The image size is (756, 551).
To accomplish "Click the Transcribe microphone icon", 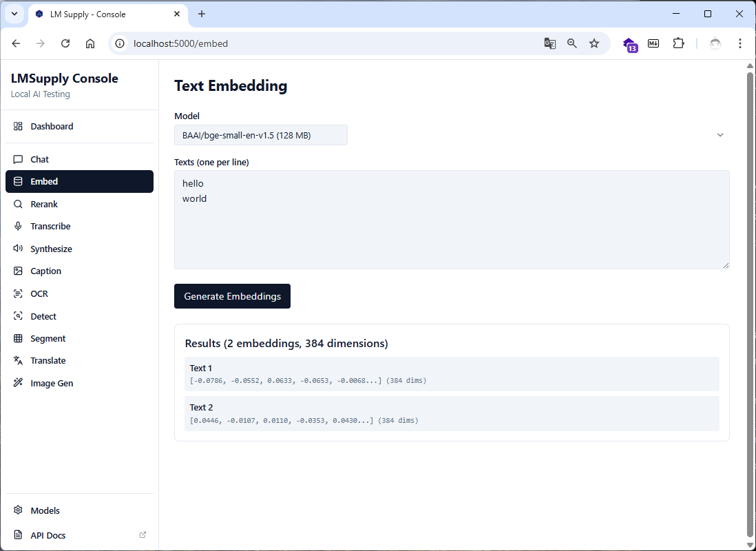I will click(x=18, y=227).
